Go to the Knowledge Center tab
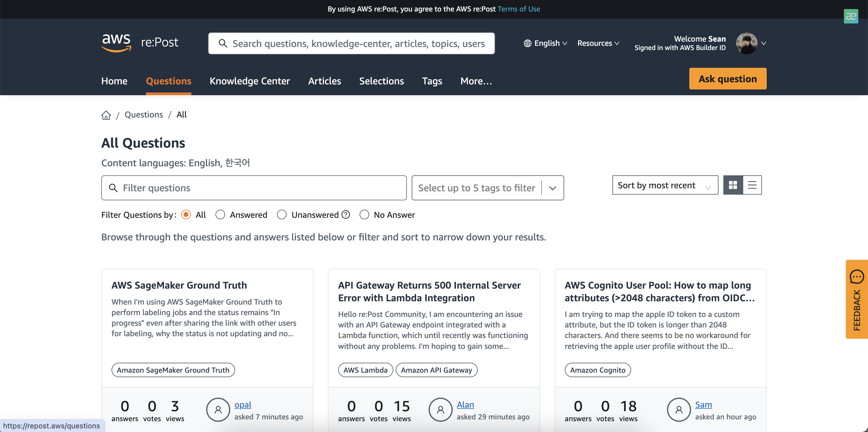Screen dimensions: 868x432 click(x=249, y=81)
